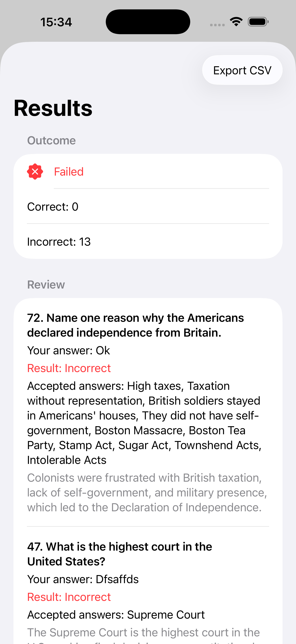Tap the Outcome section header

point(51,141)
